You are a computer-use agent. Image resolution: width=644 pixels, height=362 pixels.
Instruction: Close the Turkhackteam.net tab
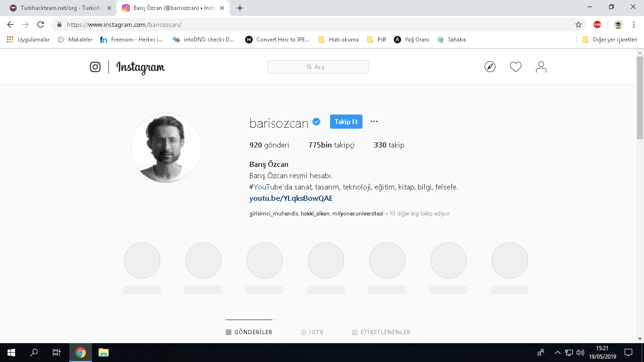tap(109, 8)
